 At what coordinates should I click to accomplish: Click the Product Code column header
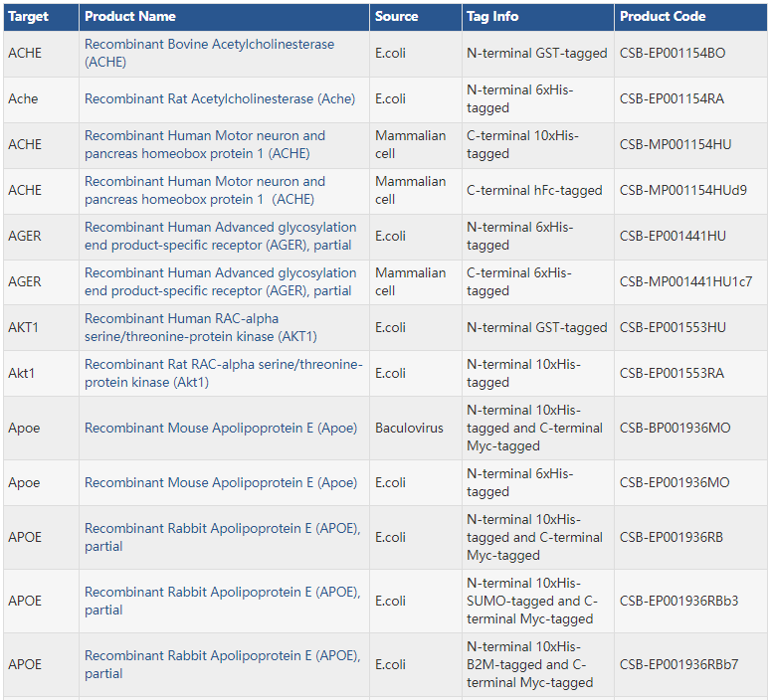[663, 16]
